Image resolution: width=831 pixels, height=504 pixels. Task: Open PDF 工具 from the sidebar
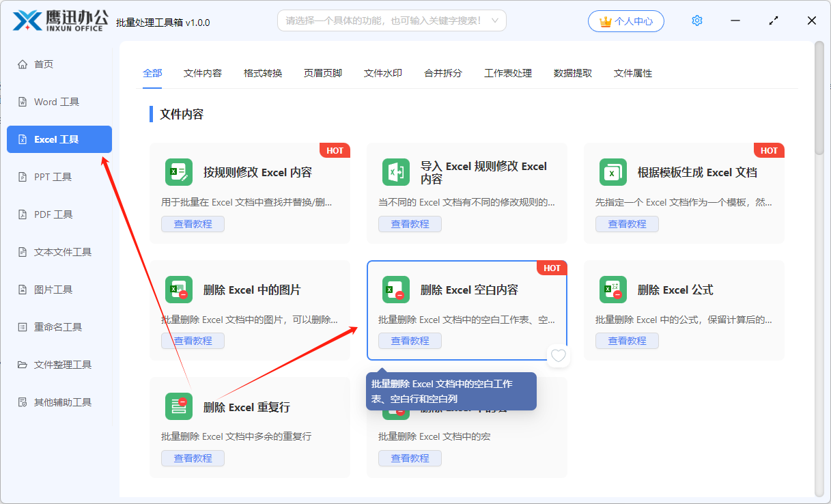59,214
